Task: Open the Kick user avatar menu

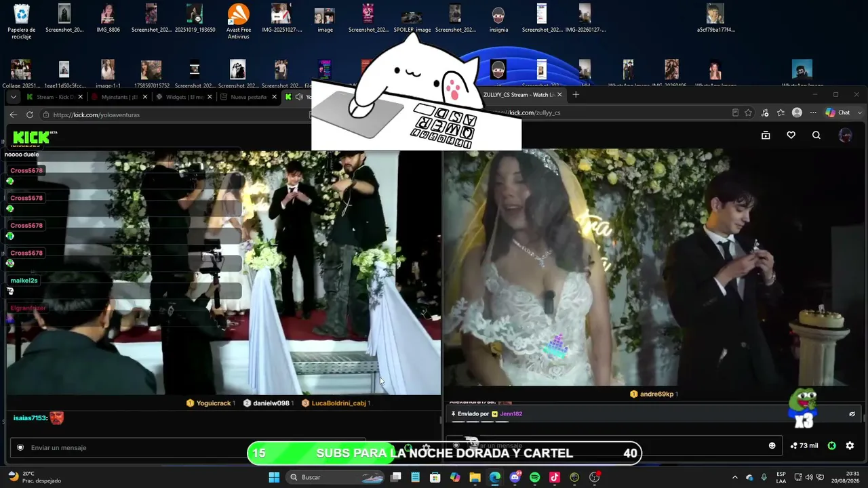Action: [845, 136]
